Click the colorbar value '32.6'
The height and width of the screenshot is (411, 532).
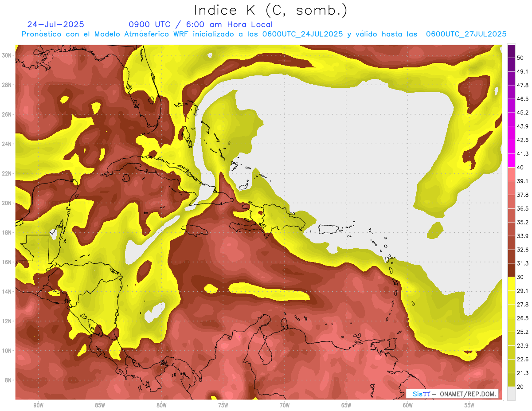point(523,250)
